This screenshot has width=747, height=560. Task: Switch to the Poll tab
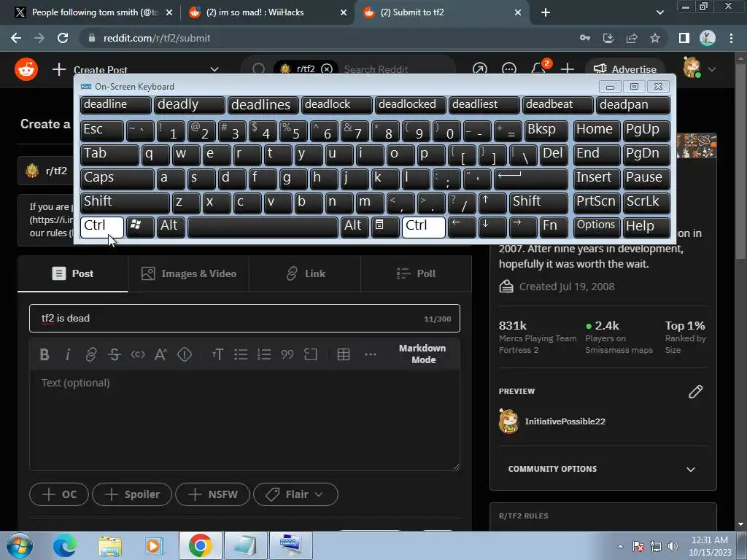click(x=417, y=274)
